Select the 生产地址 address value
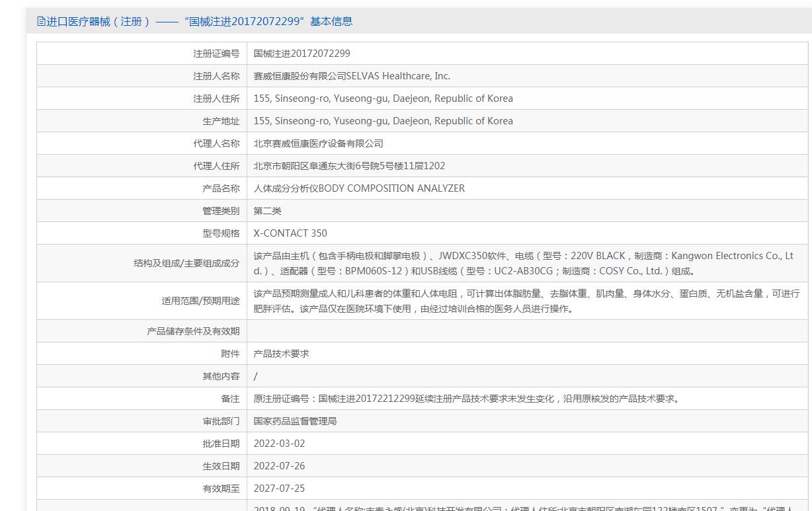 tap(384, 121)
